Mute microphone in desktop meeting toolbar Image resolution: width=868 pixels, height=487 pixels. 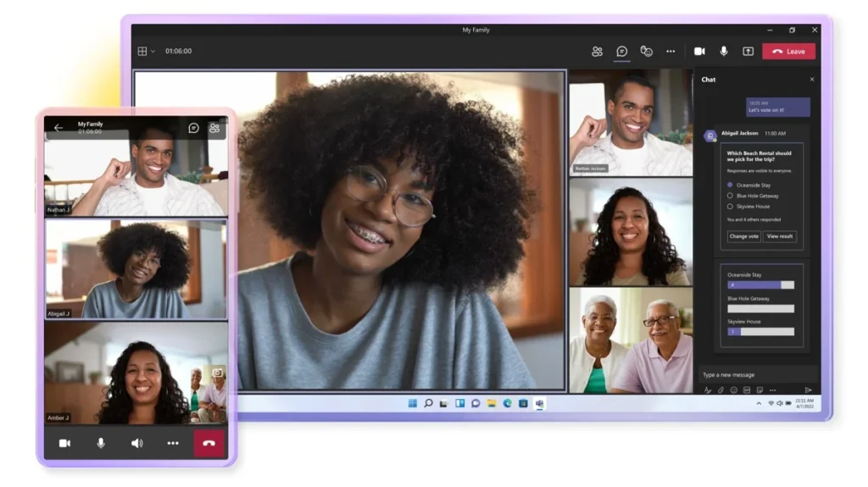(x=723, y=52)
